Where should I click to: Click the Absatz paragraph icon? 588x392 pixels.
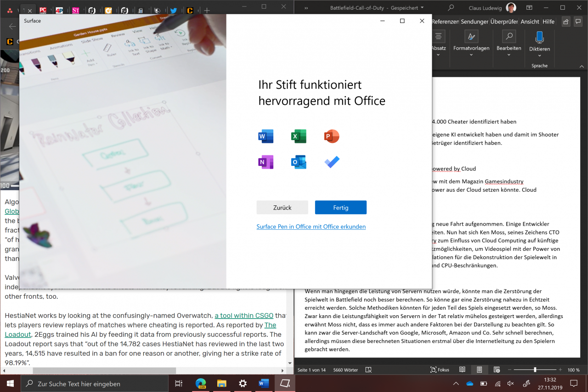point(438,36)
